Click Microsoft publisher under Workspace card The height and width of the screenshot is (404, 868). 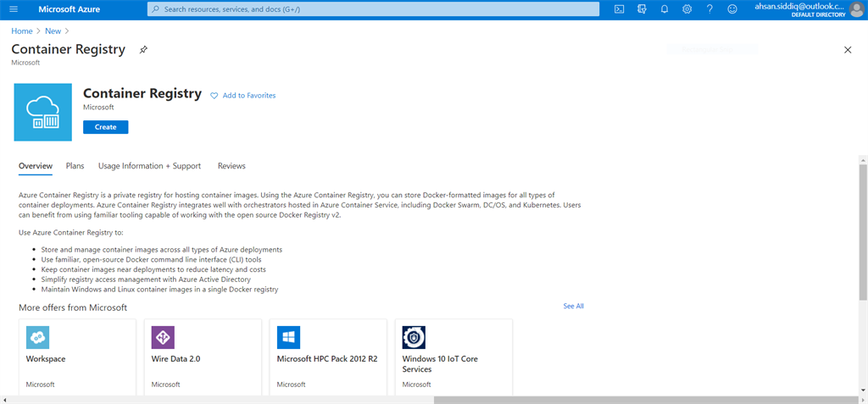[x=41, y=384]
